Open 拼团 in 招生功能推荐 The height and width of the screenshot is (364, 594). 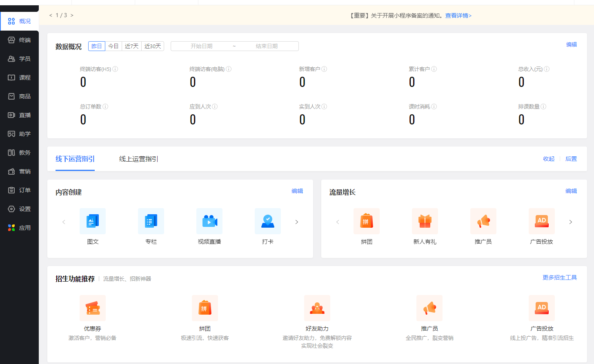coord(205,308)
